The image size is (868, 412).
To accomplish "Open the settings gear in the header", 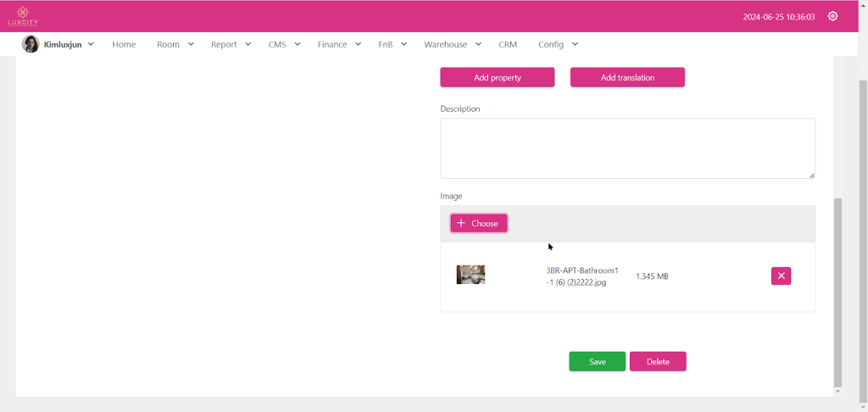I will (832, 16).
